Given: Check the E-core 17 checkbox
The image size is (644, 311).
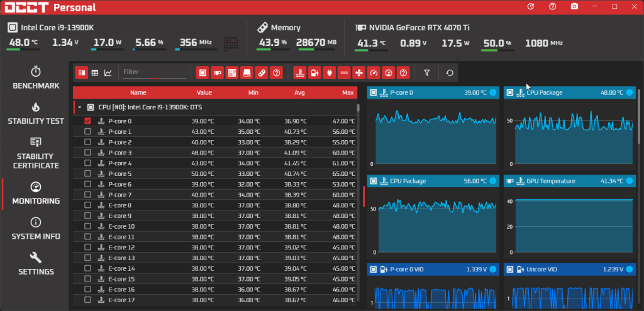Looking at the screenshot, I should click(x=87, y=300).
